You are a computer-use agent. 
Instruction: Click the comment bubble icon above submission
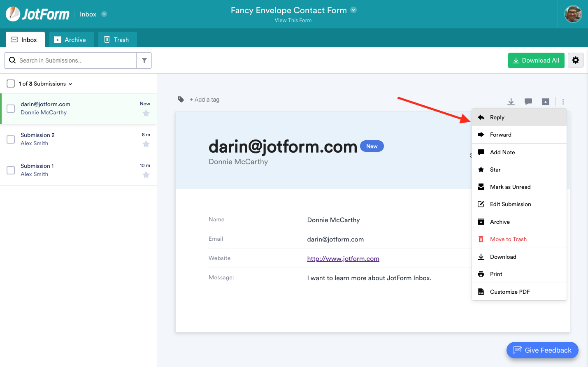click(528, 102)
